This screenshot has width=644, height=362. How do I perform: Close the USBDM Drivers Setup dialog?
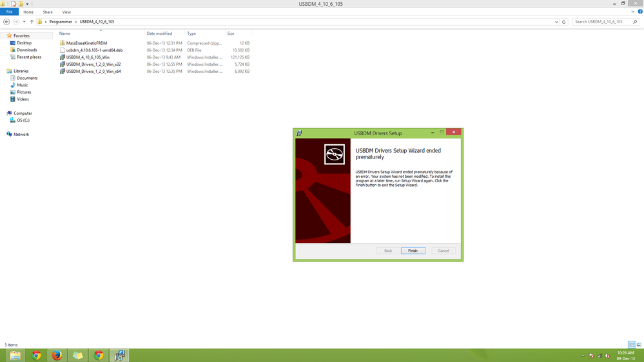coord(453,132)
